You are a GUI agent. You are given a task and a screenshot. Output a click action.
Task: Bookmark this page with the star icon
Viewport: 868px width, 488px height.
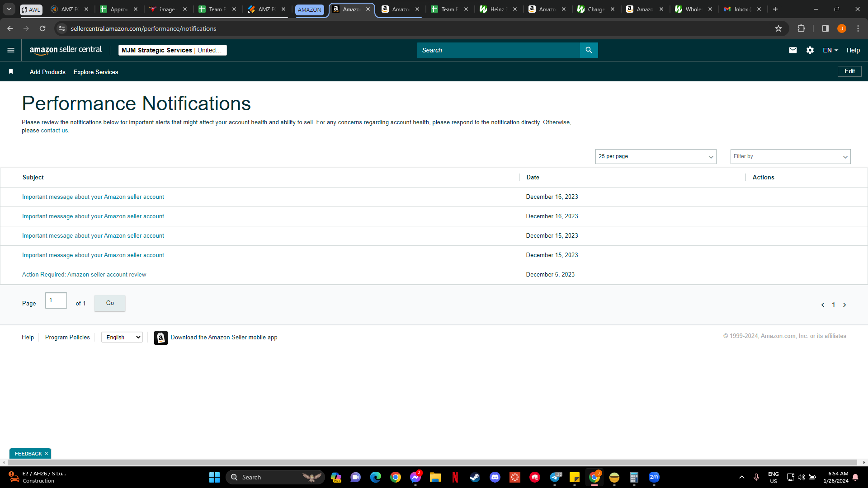[778, 28]
